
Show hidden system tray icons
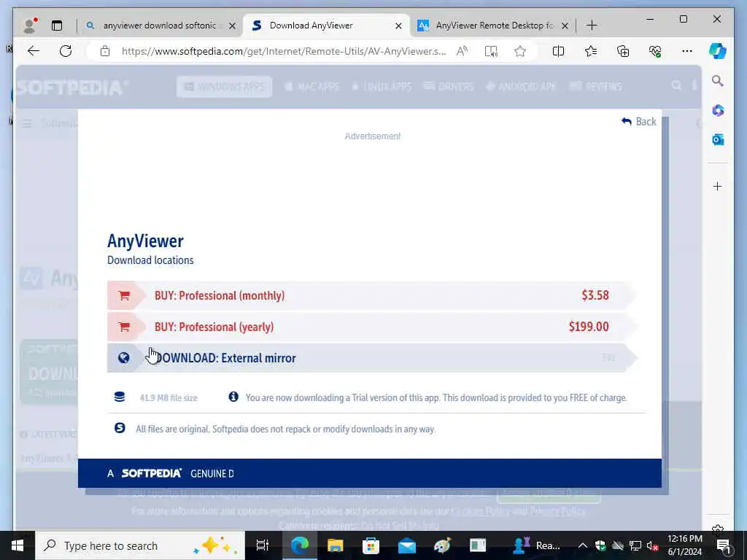point(583,545)
